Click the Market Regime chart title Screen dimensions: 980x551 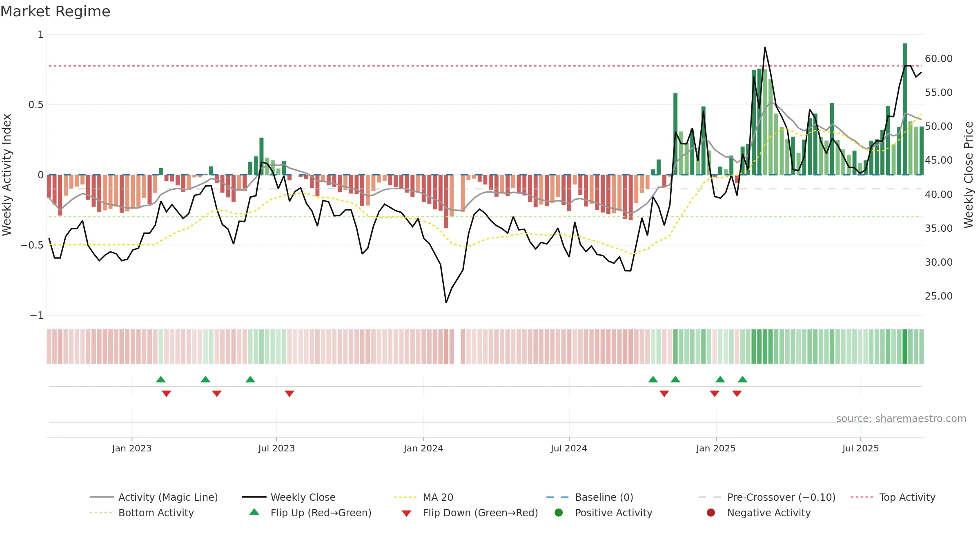pos(55,11)
